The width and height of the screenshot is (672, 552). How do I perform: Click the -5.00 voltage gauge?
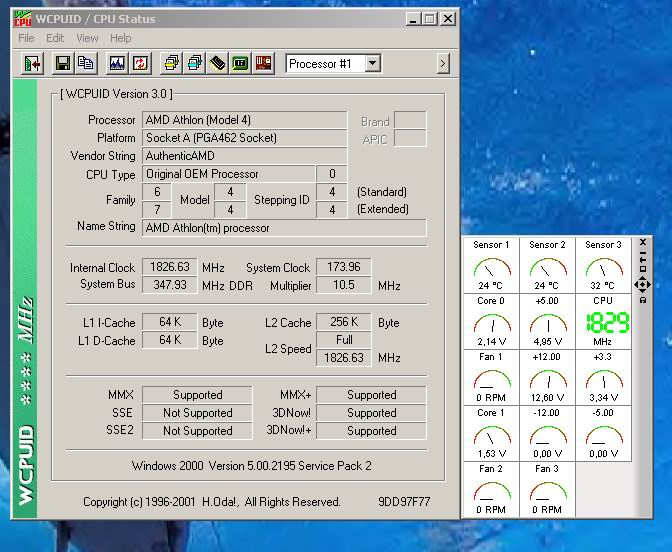(603, 434)
